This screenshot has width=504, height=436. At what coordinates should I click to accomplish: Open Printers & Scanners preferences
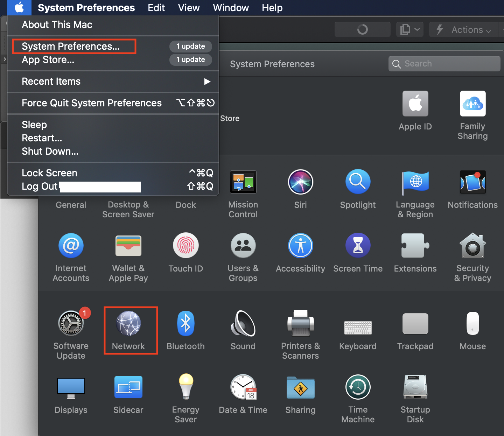point(300,336)
